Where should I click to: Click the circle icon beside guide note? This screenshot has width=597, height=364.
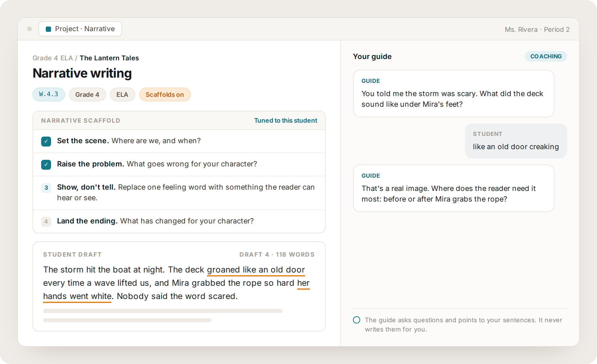[x=357, y=320]
